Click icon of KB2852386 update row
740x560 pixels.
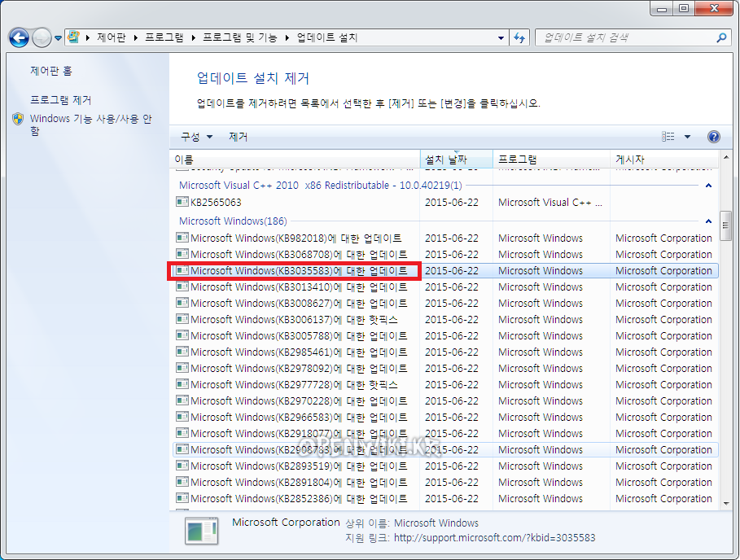click(x=182, y=498)
